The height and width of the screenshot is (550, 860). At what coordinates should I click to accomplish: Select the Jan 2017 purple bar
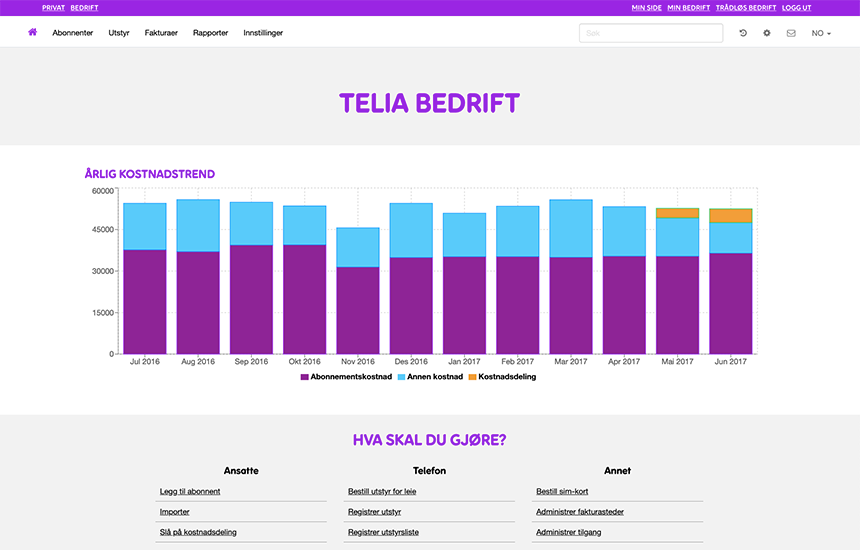click(x=464, y=305)
